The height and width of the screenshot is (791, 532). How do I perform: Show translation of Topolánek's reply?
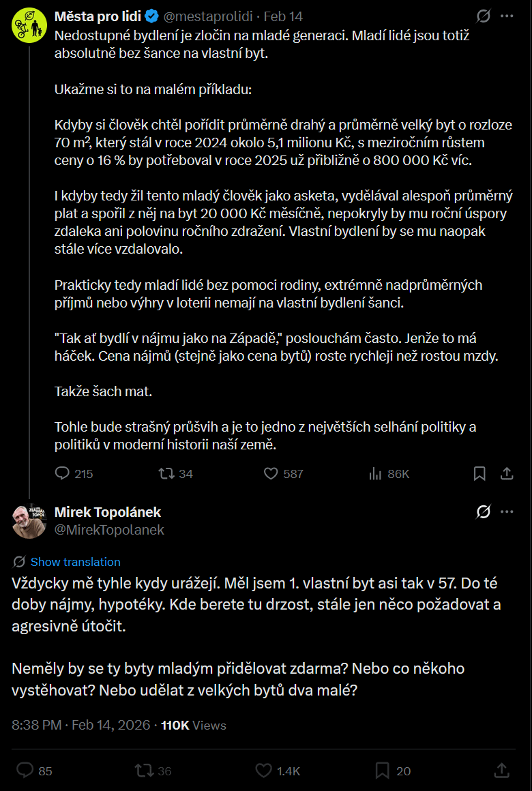coord(75,562)
